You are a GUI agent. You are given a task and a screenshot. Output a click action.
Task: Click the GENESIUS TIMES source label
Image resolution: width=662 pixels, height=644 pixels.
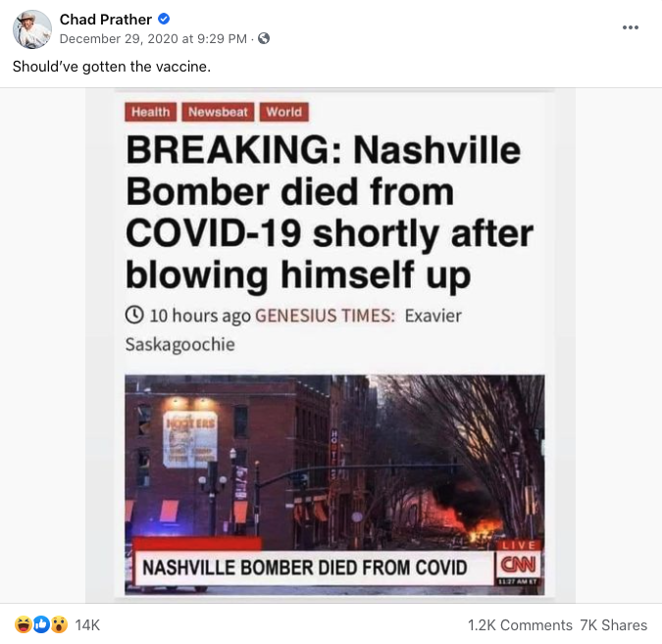tap(325, 316)
